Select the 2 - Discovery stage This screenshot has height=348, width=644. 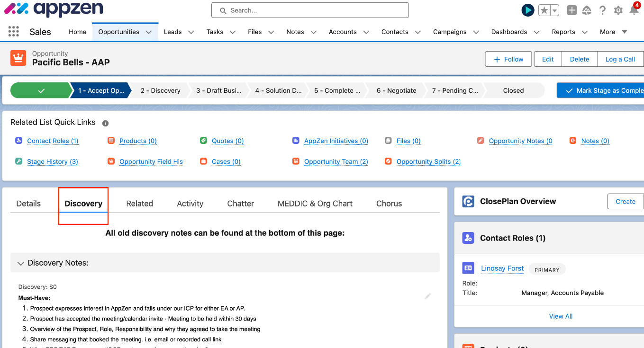click(x=160, y=90)
